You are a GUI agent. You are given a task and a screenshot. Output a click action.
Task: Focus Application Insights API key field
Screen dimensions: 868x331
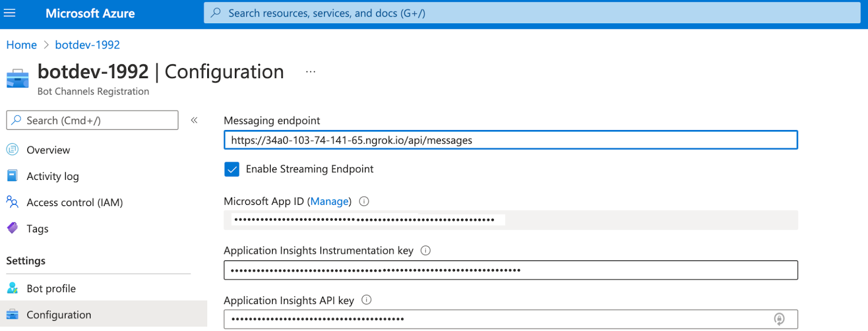[510, 319]
